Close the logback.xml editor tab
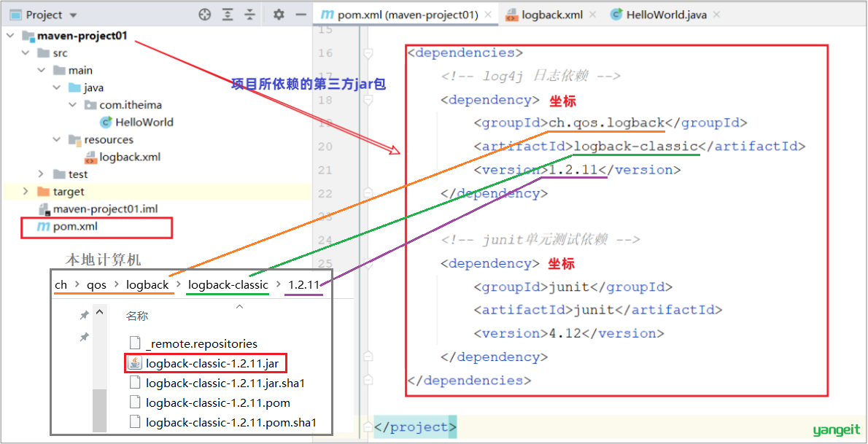 click(x=592, y=15)
